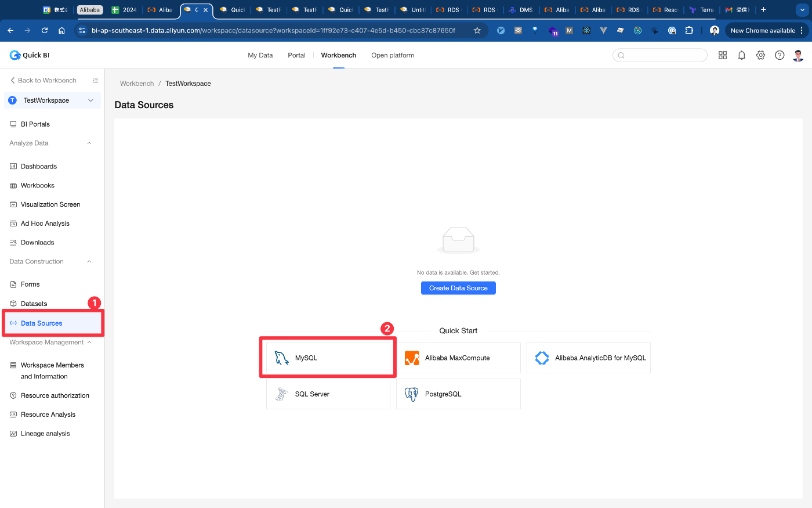This screenshot has height=508, width=812.
Task: Click the TestWorkspace breadcrumb text
Action: [x=188, y=84]
